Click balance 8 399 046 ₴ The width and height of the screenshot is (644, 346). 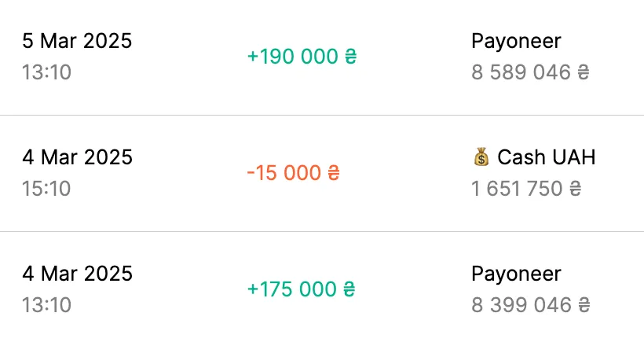click(x=531, y=305)
